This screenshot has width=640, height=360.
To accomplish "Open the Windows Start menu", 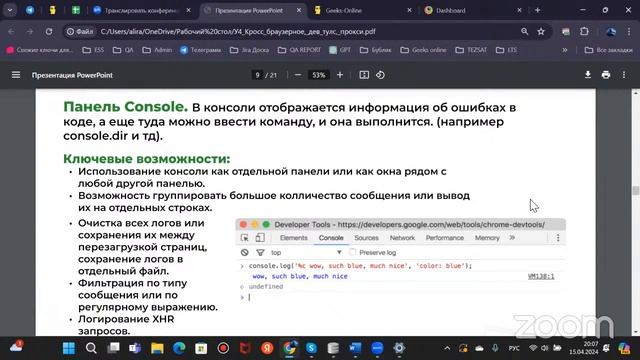I will 69,348.
